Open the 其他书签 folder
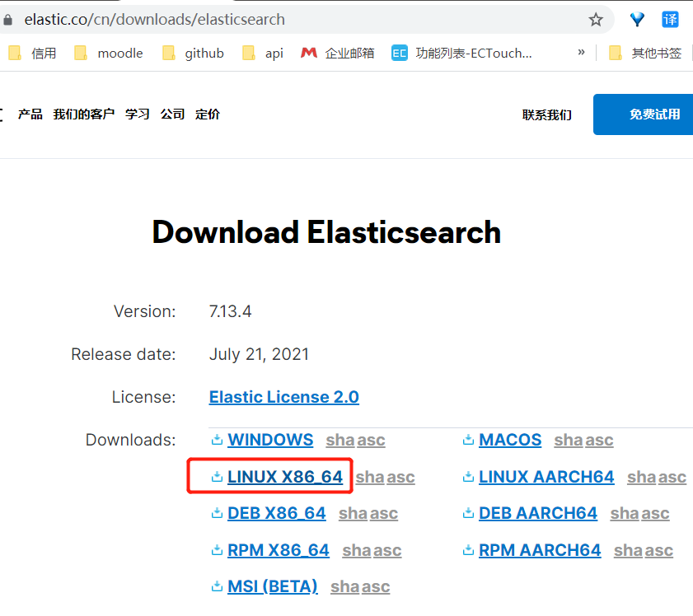The width and height of the screenshot is (693, 616). click(x=645, y=53)
